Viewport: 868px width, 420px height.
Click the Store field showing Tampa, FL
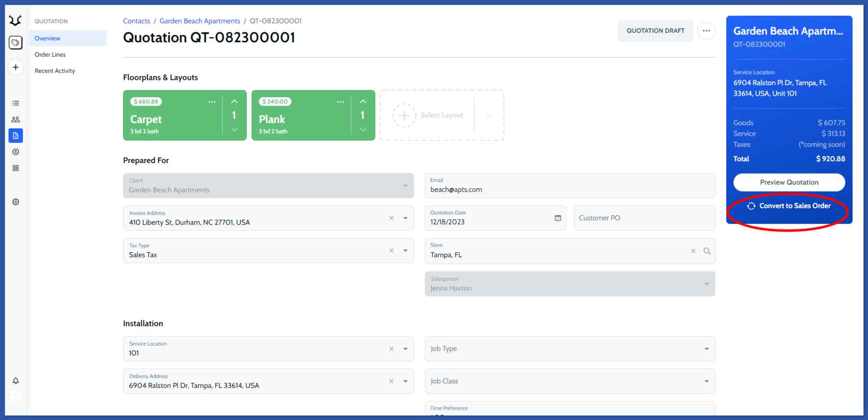(x=570, y=251)
